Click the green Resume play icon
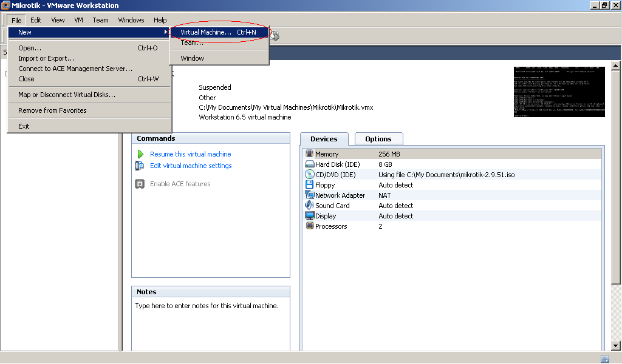Screen dimensions: 622x364 click(x=140, y=154)
